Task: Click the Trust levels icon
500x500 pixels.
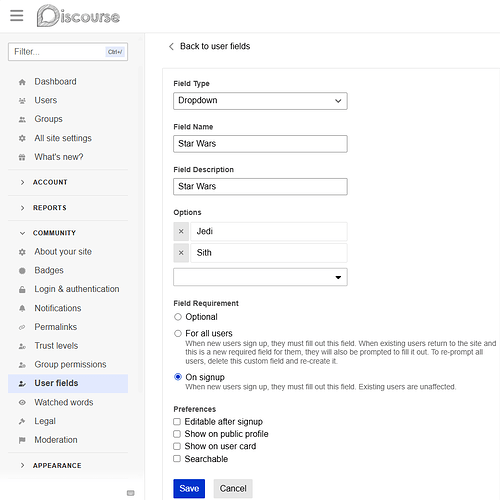Action: pos(22,346)
